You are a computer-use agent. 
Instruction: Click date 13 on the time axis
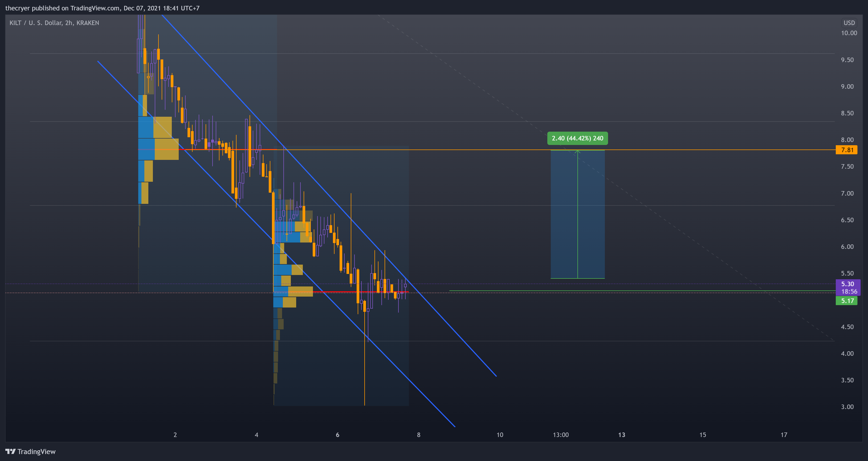pos(621,435)
